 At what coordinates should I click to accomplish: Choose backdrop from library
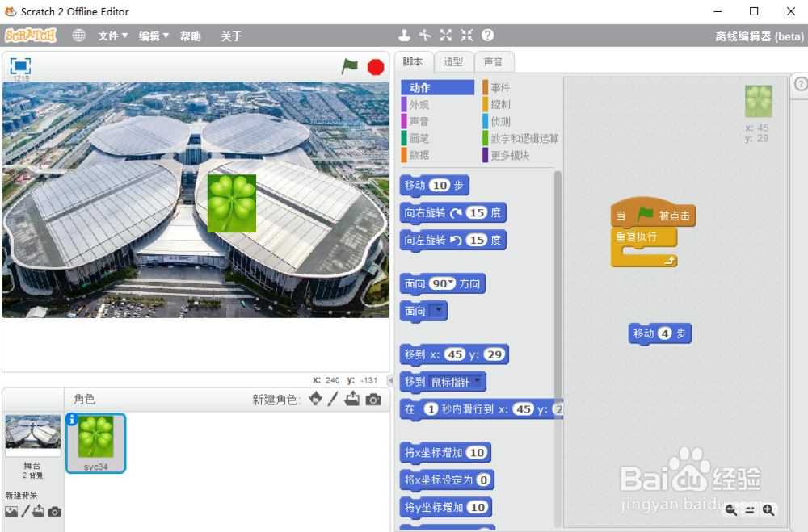tap(11, 511)
